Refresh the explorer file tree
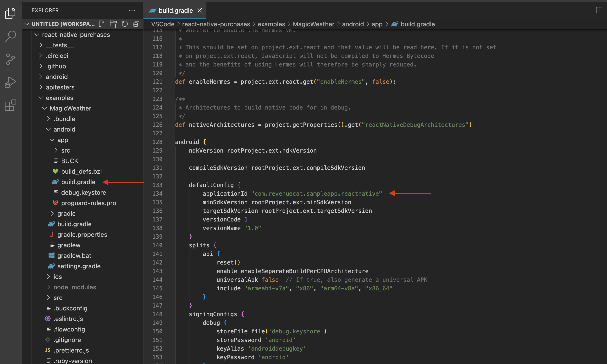This screenshot has height=364, width=607. click(125, 24)
